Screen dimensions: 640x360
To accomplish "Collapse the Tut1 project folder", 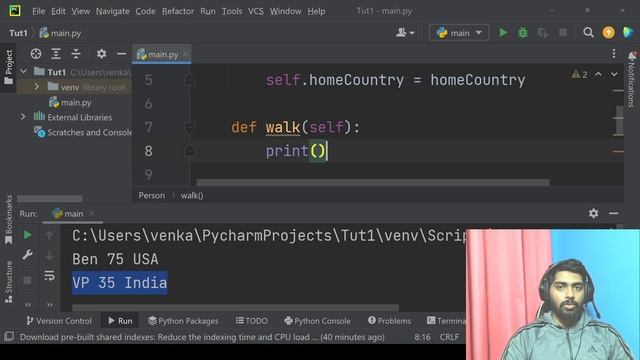I will click(24, 72).
